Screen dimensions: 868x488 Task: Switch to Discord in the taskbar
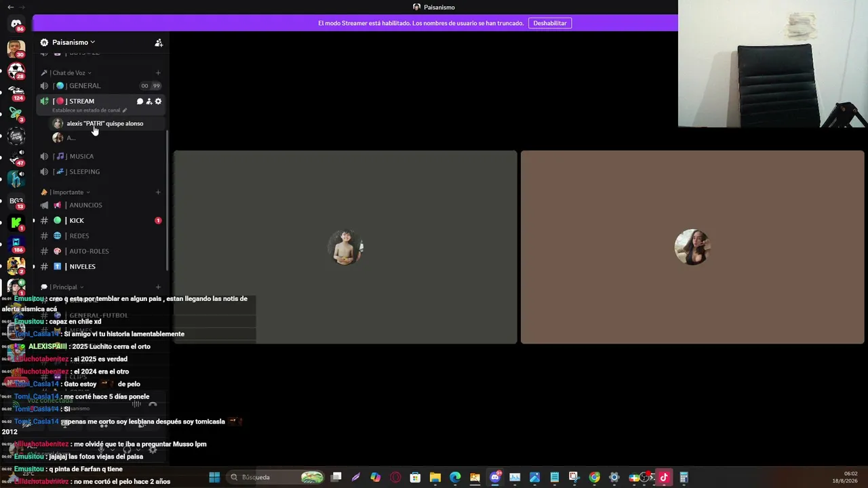(495, 477)
